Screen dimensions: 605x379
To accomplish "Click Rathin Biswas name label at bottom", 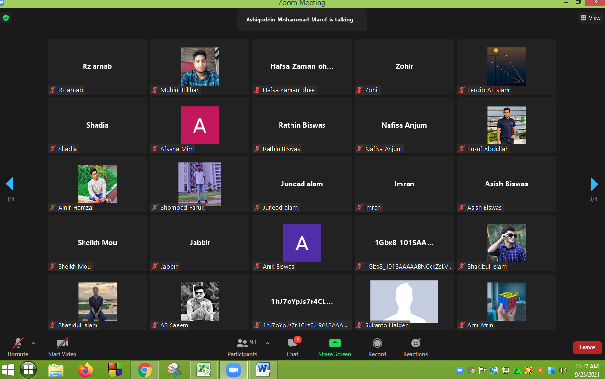I will click(x=281, y=149).
